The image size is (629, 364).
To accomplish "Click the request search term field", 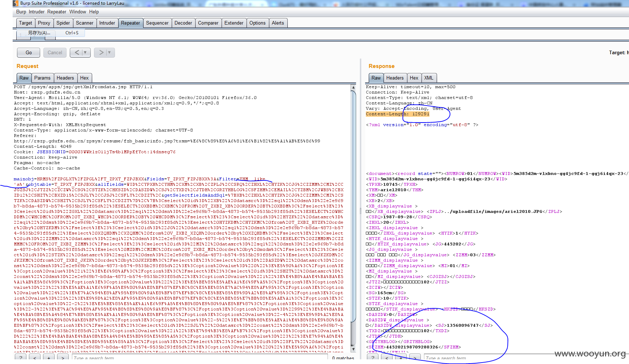I will pos(200,358).
